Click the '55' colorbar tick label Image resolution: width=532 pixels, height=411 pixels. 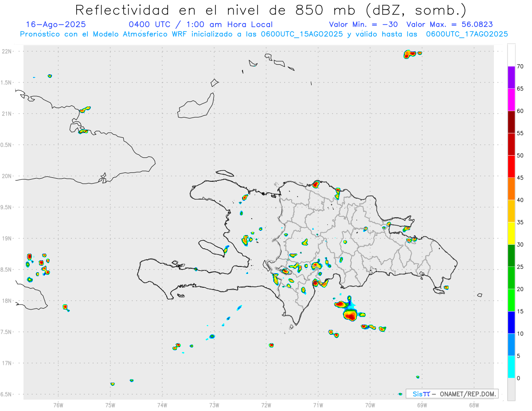click(x=520, y=133)
